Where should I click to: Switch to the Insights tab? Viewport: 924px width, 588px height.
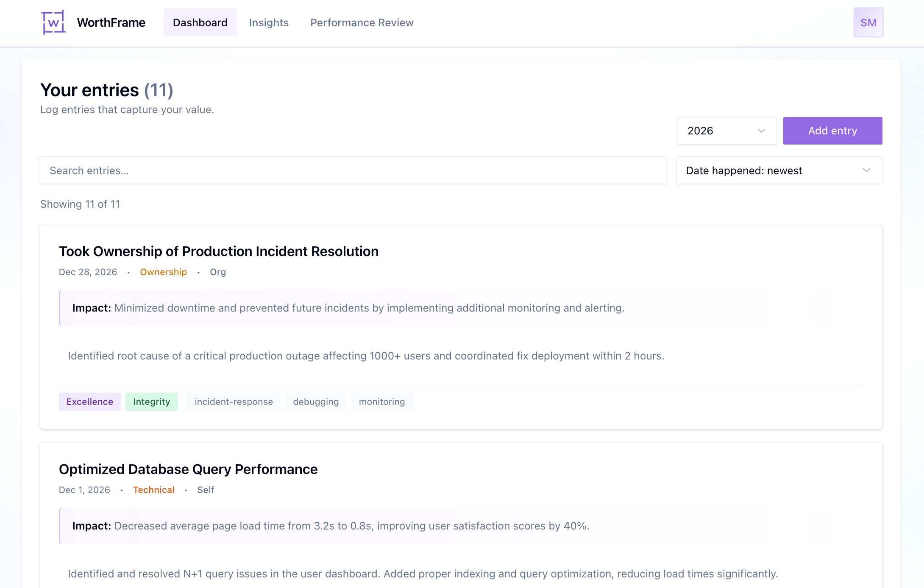click(269, 22)
